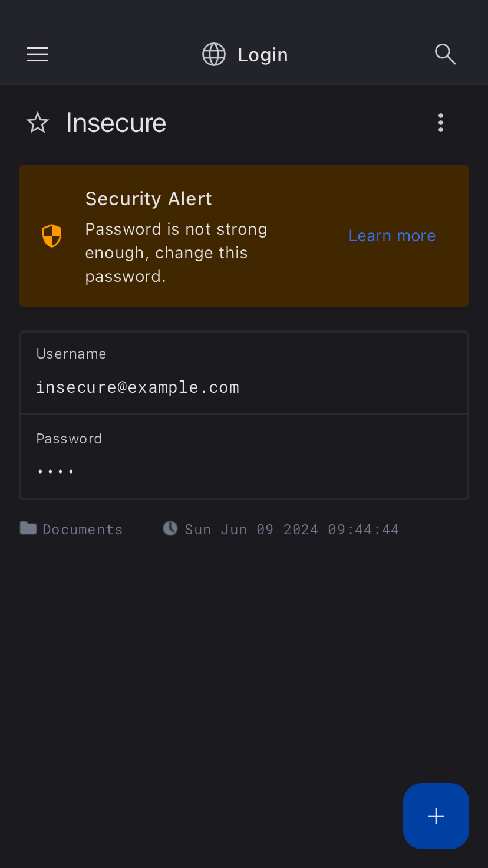The image size is (488, 868).
Task: Click the weak password warning message text
Action: coord(176,252)
